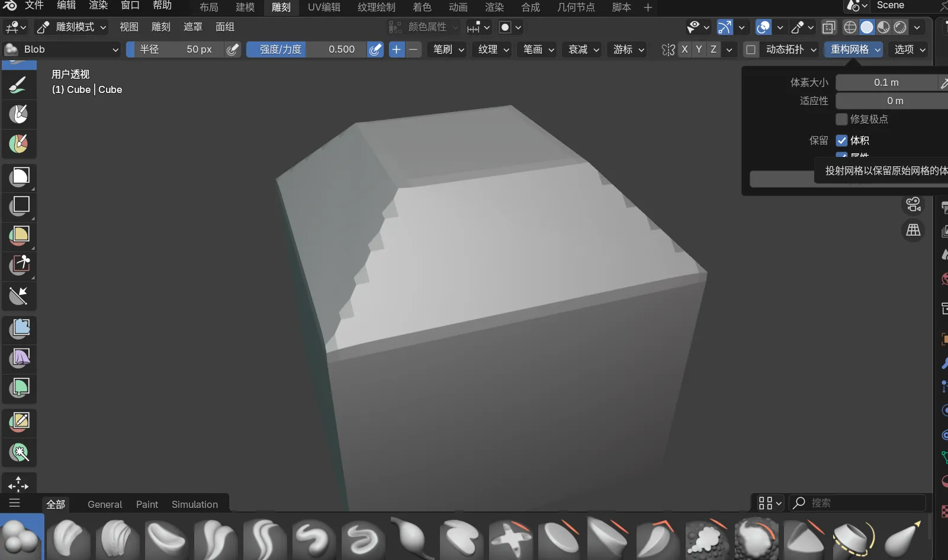Screen dimensions: 948x560
Task: Select the Cloth Filter tool
Action: [20, 358]
